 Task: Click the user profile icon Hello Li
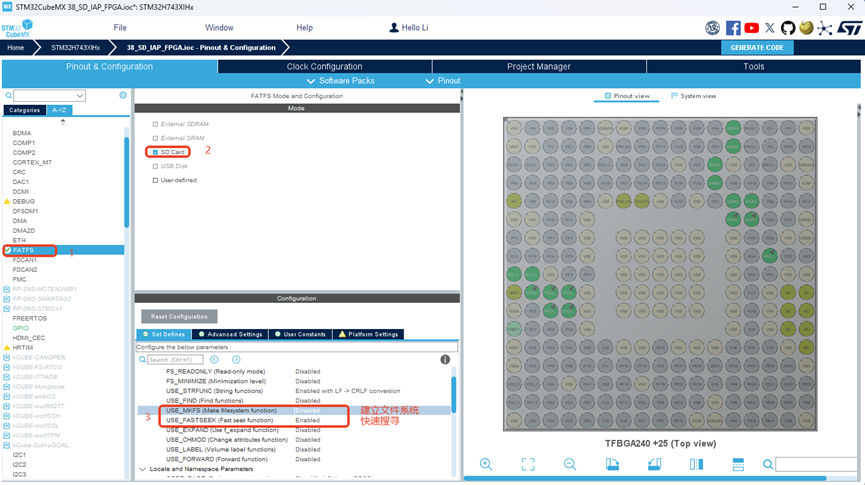coord(394,28)
